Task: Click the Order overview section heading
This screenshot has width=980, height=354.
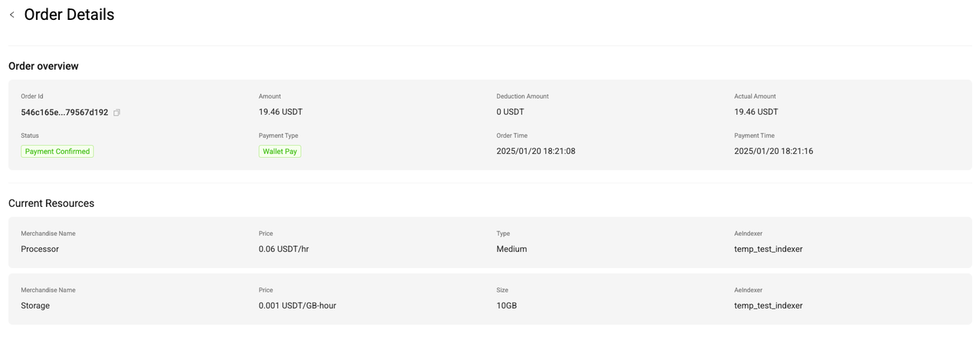Action: 44,66
